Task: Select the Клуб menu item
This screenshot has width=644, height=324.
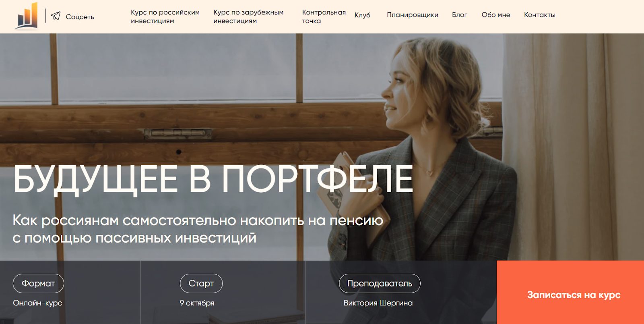Action: tap(362, 15)
